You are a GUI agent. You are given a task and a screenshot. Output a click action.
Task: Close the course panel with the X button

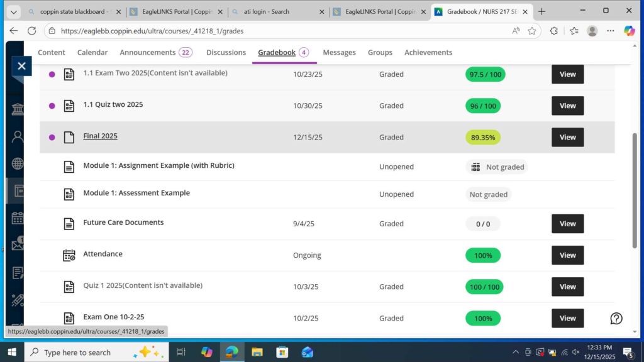(x=21, y=66)
